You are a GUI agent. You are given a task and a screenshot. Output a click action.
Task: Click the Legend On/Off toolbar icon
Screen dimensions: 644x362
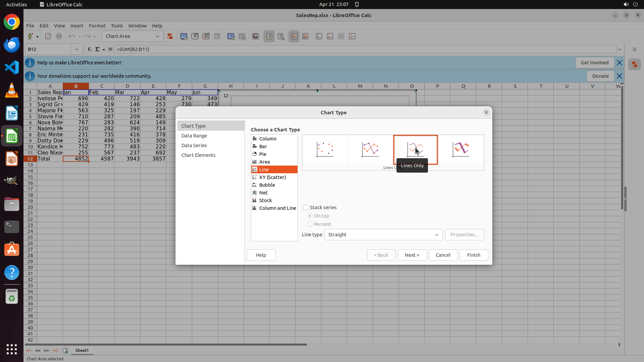pos(269,37)
